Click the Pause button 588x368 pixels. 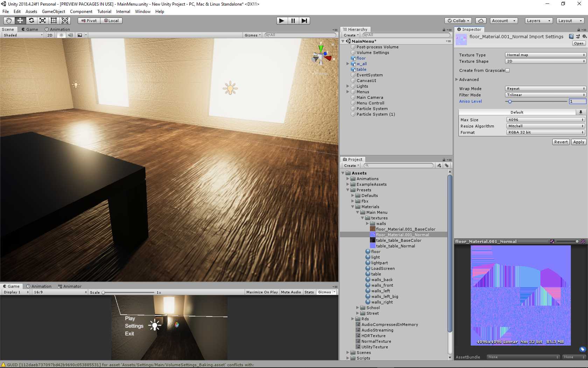click(293, 21)
